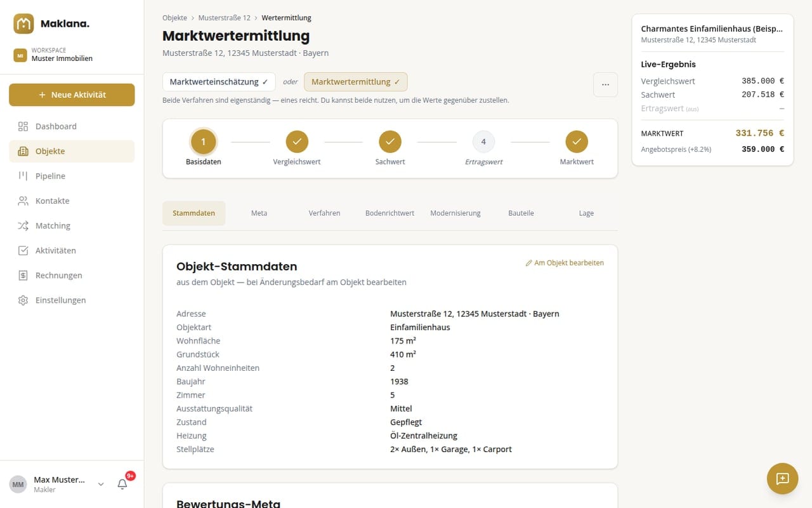Open the floating chat feedback button

(x=782, y=479)
